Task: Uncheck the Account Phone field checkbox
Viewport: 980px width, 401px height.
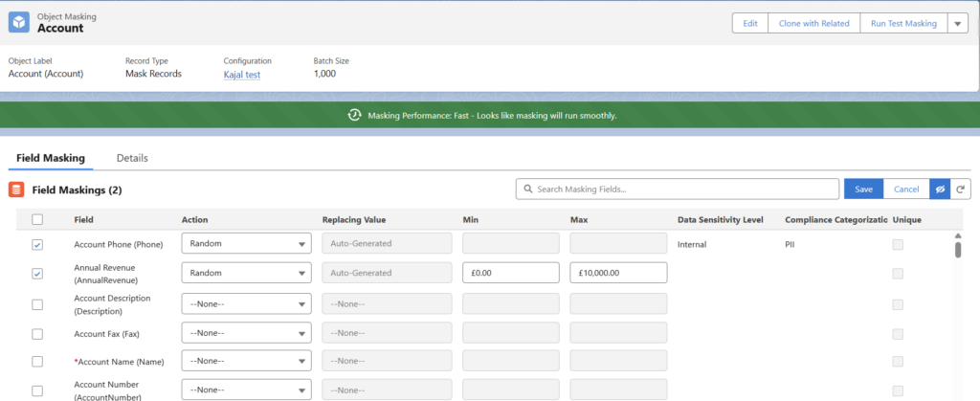Action: click(x=37, y=244)
